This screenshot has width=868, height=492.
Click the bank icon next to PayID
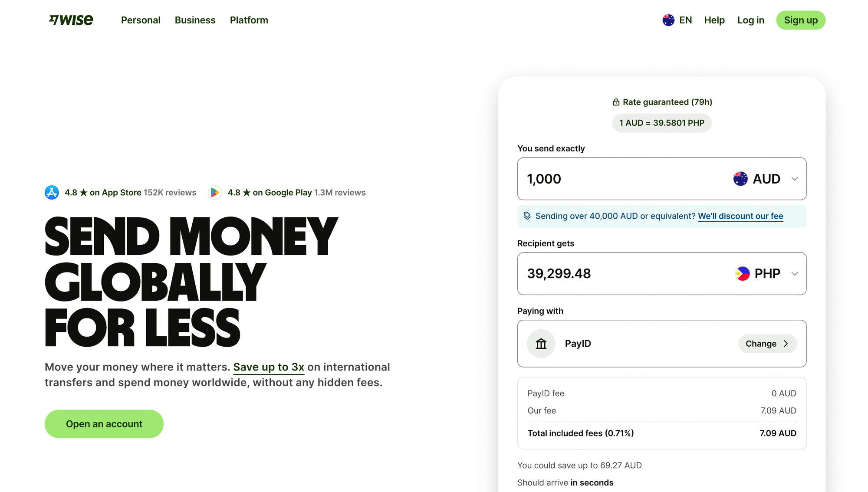[541, 343]
